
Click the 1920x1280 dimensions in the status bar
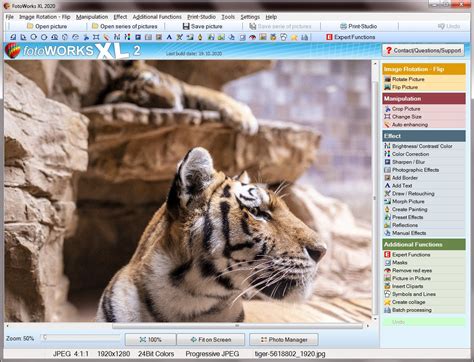114,354
